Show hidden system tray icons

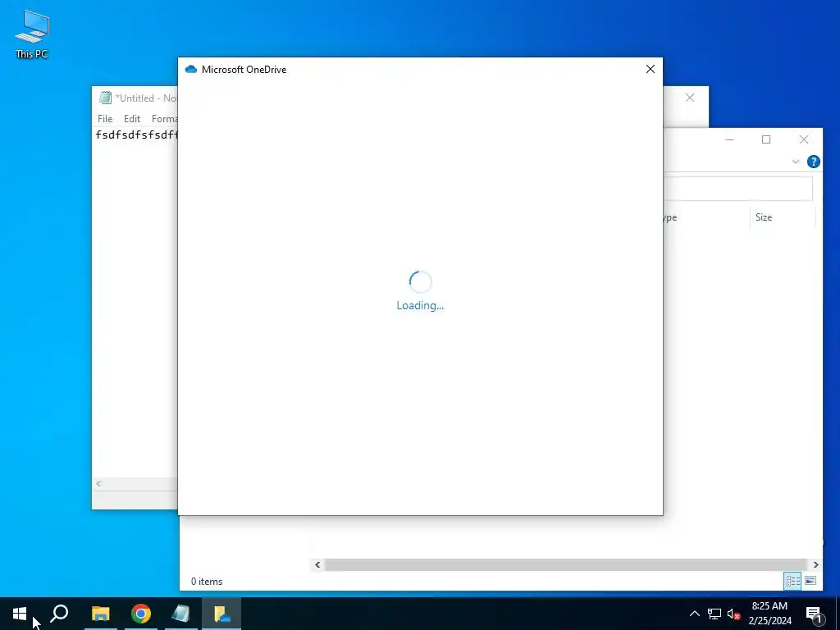694,614
